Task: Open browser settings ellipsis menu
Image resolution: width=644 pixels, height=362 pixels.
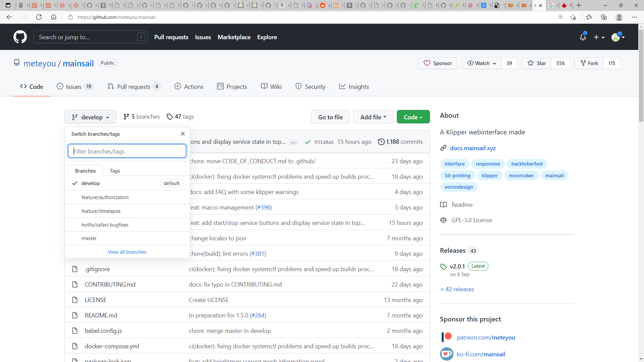Action: pyautogui.click(x=635, y=17)
